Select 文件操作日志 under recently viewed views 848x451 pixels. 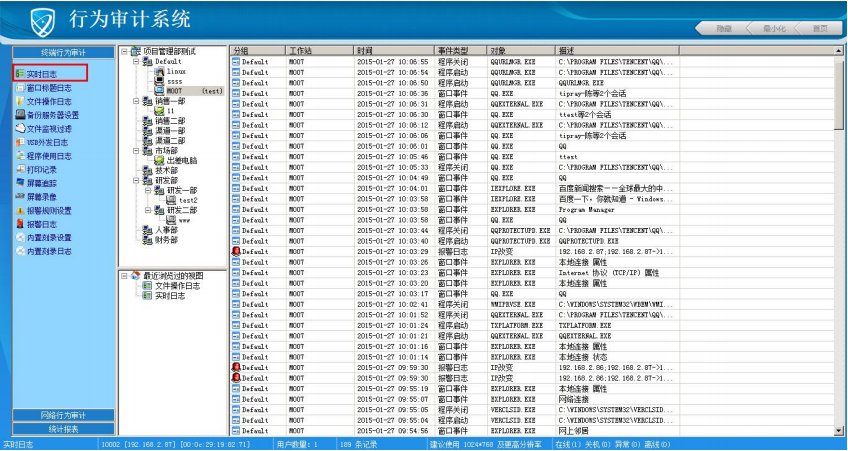[x=177, y=286]
